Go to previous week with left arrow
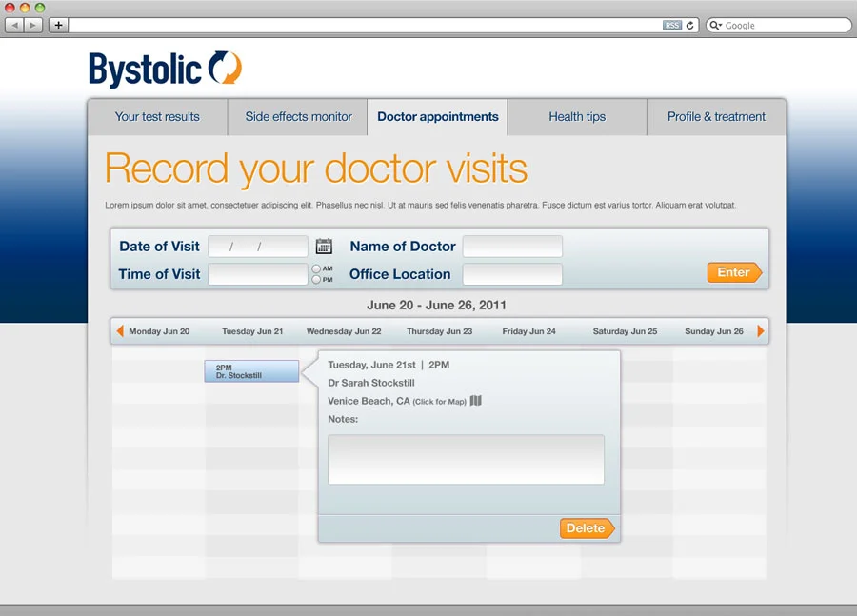857x616 pixels. [120, 330]
